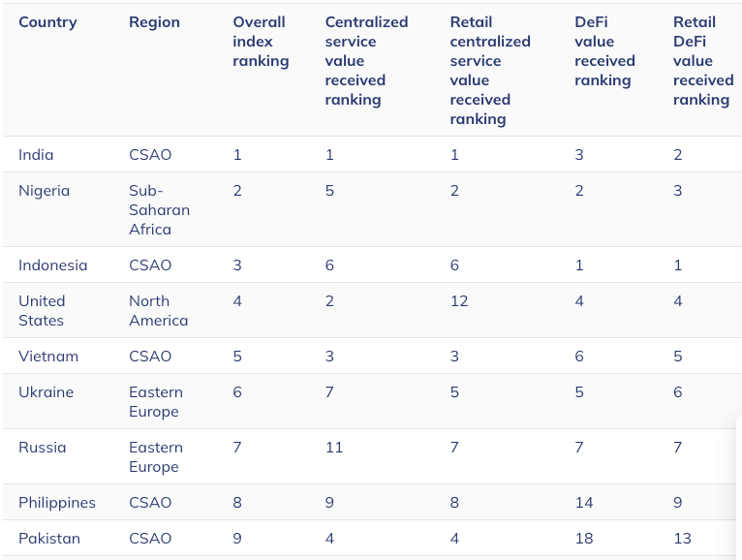The height and width of the screenshot is (560, 742).
Task: Select the Russia country cell
Action: click(43, 448)
